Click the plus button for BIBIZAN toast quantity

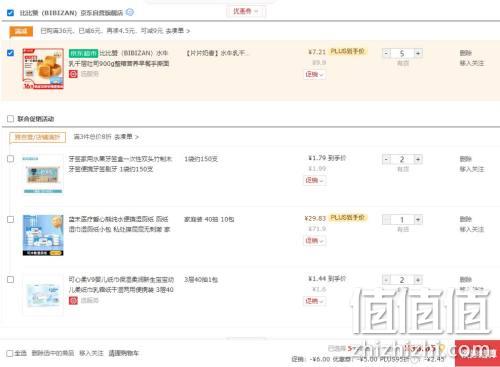point(418,53)
